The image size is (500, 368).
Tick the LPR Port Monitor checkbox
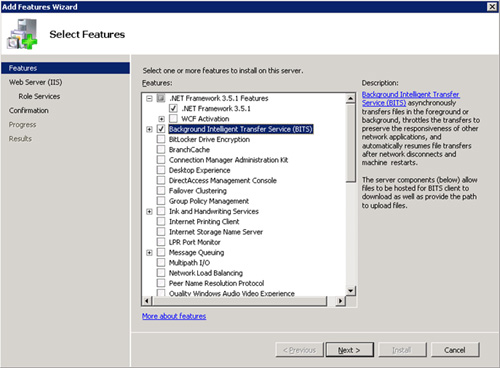(161, 242)
